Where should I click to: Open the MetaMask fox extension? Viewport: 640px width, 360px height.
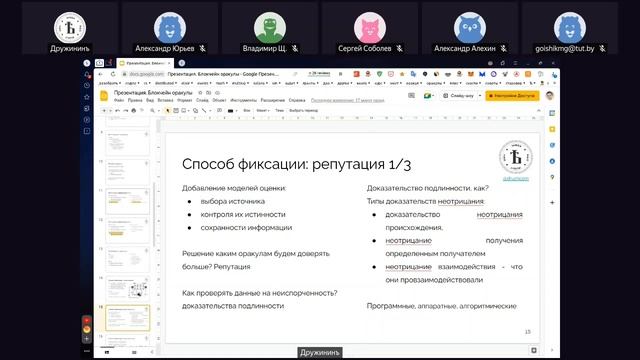coord(471,74)
